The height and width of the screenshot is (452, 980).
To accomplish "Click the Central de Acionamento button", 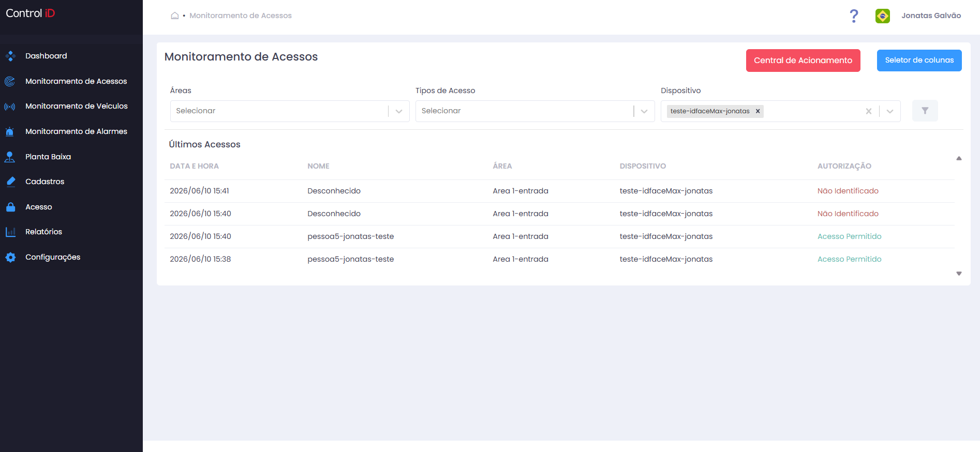I will (803, 61).
